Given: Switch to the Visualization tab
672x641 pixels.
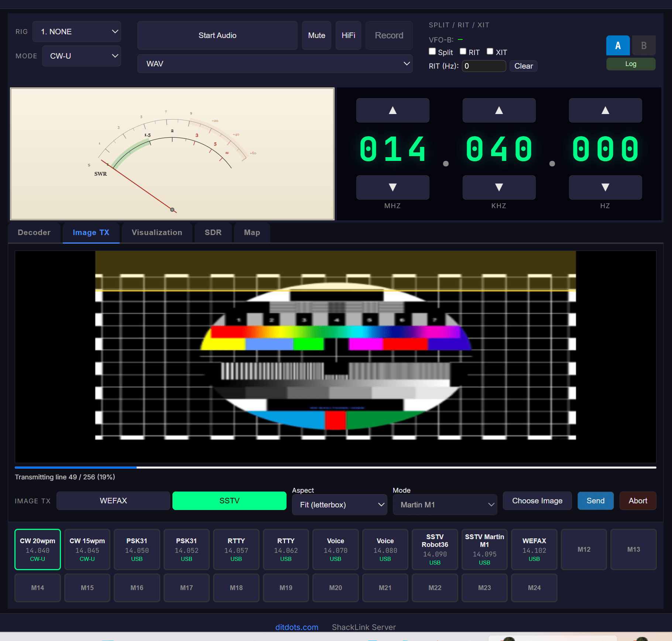Looking at the screenshot, I should click(x=157, y=232).
